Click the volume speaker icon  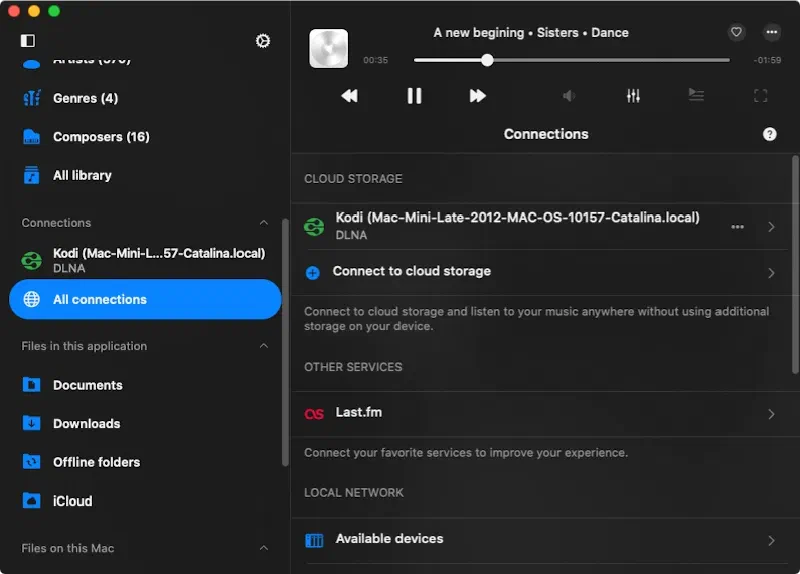[x=568, y=96]
